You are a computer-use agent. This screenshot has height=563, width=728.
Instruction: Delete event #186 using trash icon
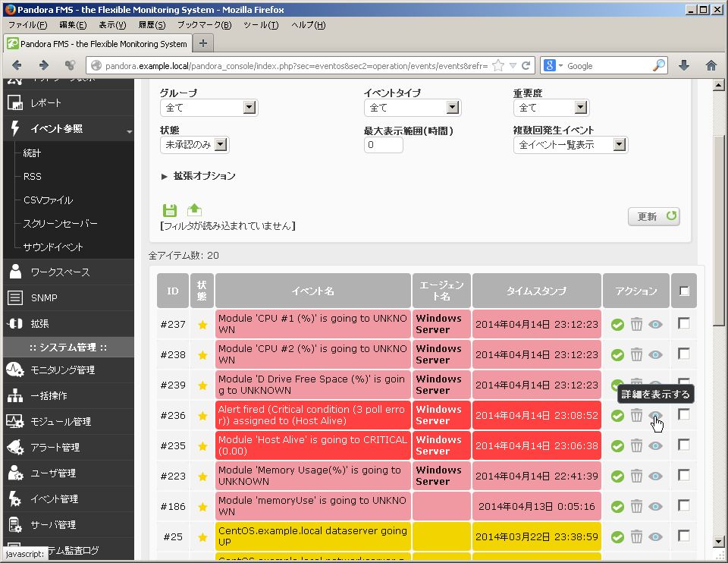636,506
